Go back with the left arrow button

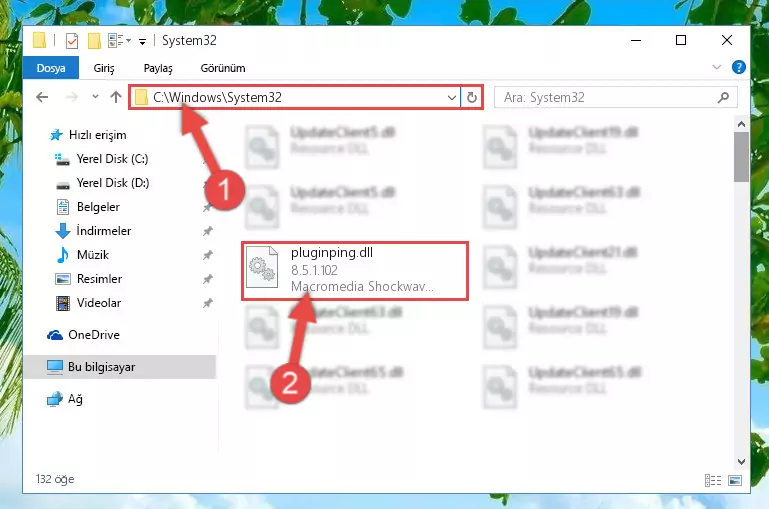[42, 97]
